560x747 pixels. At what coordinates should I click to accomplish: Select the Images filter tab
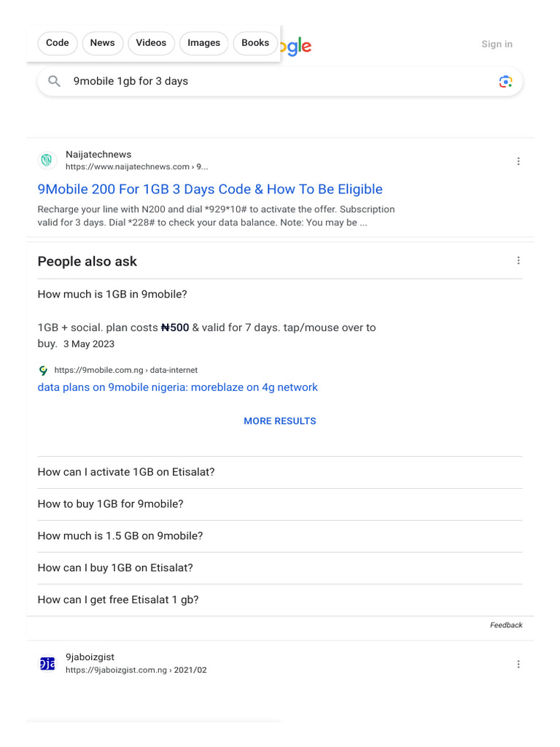(204, 43)
